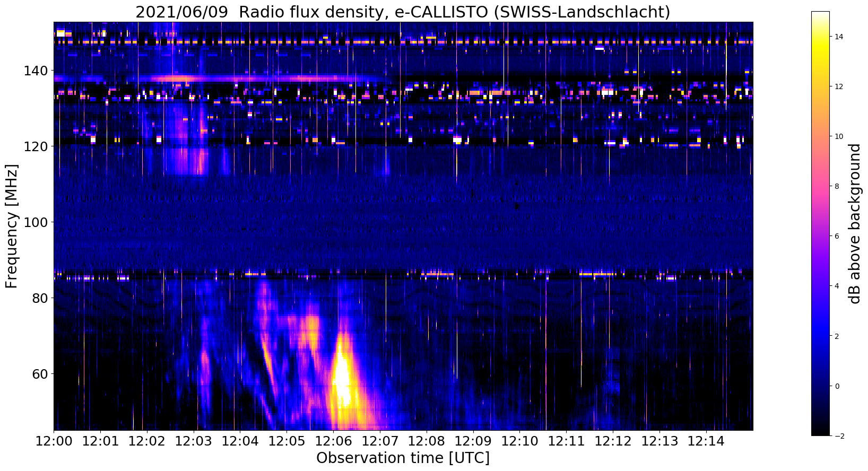Click the 12:13 time tick label
Image resolution: width=868 pixels, height=471 pixels.
(x=659, y=441)
